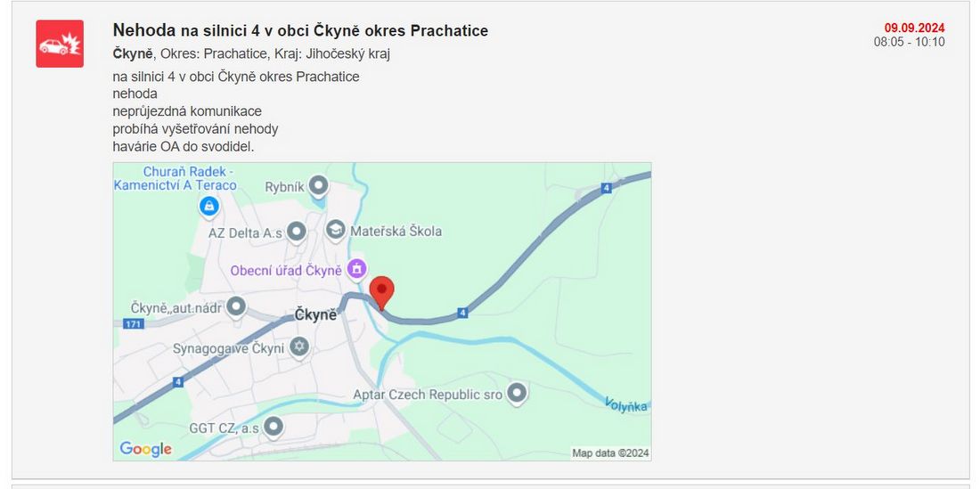Click the road 4 shield near northeast
The height and width of the screenshot is (489, 980).
606,187
